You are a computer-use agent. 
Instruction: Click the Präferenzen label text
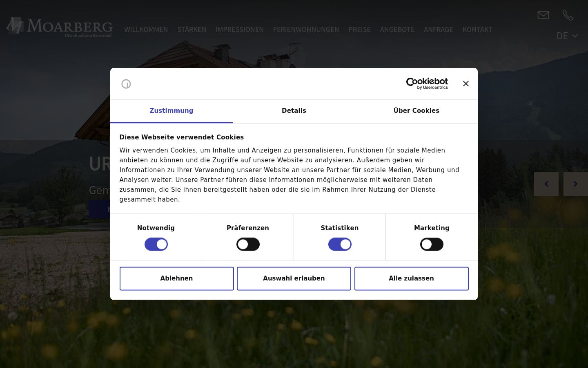(248, 228)
